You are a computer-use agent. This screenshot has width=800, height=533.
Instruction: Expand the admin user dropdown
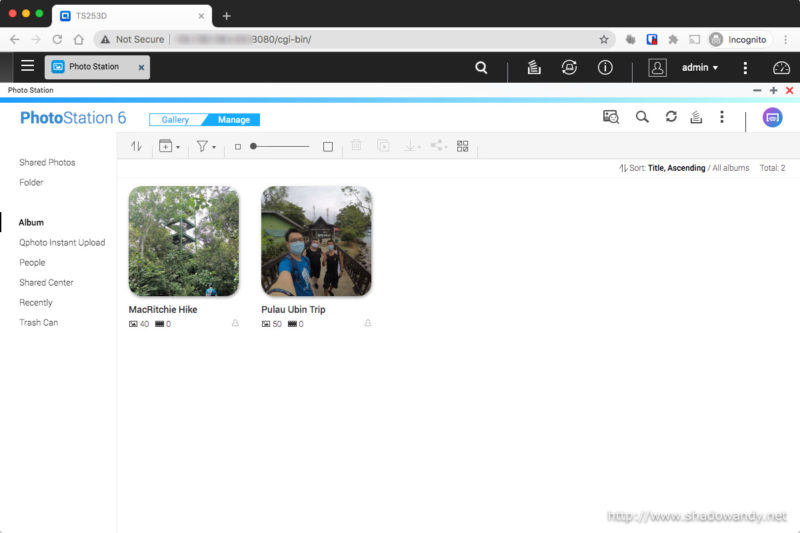(699, 68)
